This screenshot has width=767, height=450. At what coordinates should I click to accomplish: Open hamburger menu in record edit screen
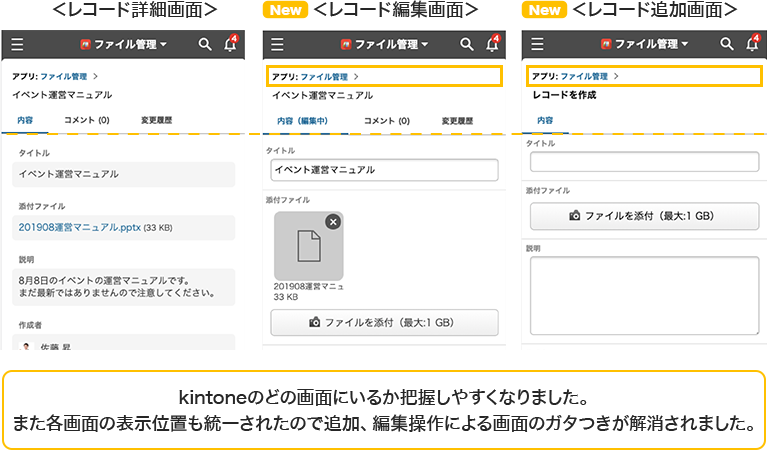coord(277,45)
